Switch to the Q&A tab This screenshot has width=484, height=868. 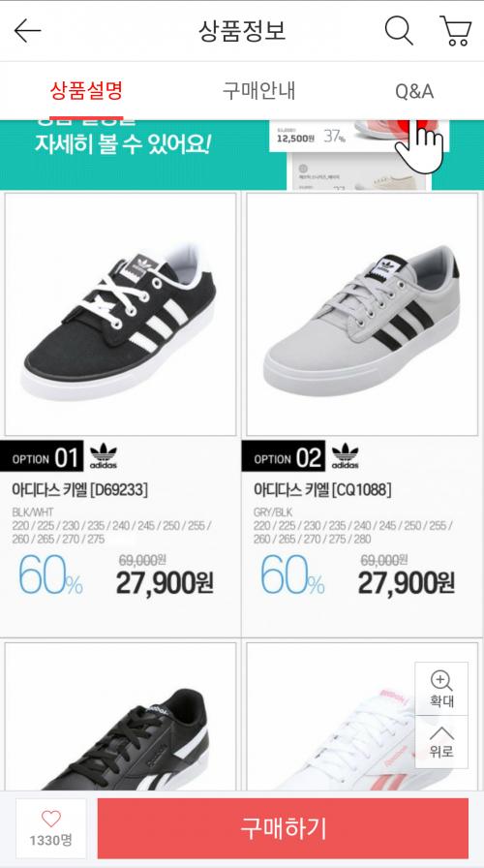point(414,91)
